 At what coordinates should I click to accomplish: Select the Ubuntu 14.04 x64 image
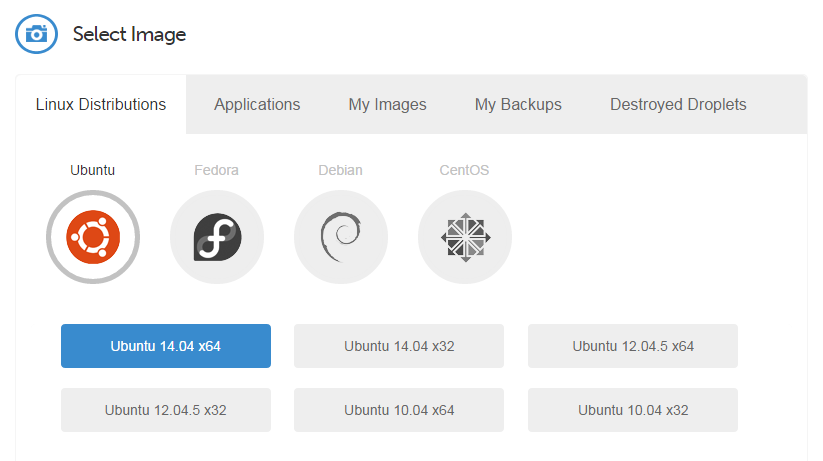[166, 346]
